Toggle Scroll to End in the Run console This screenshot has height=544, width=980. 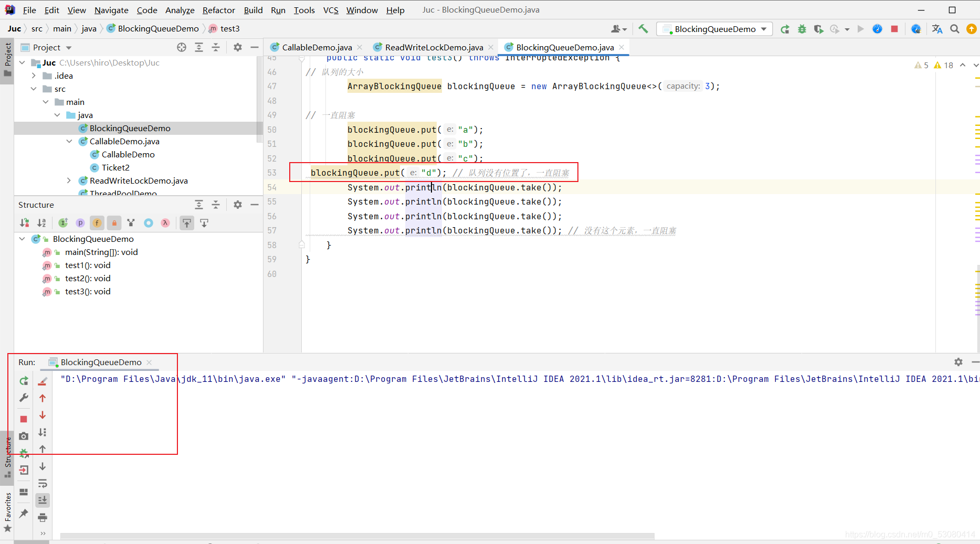[x=43, y=500]
